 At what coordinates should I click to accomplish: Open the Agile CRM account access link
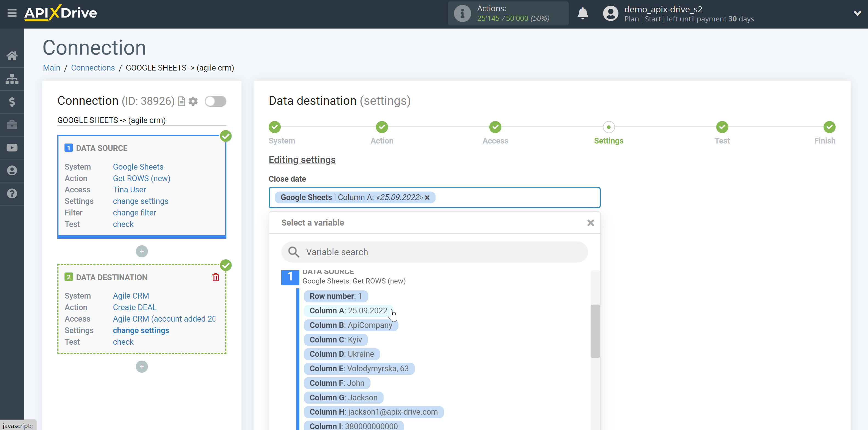point(164,319)
